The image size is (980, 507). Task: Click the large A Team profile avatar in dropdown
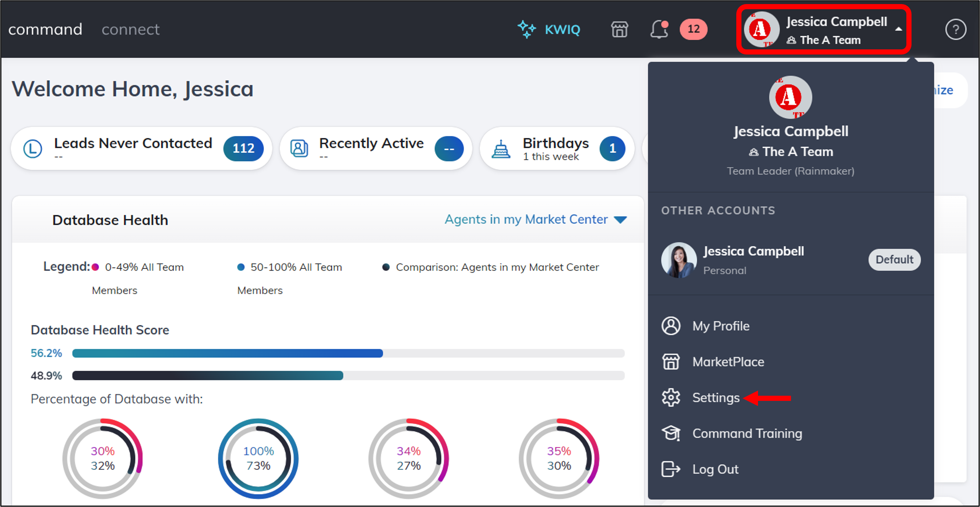(790, 97)
